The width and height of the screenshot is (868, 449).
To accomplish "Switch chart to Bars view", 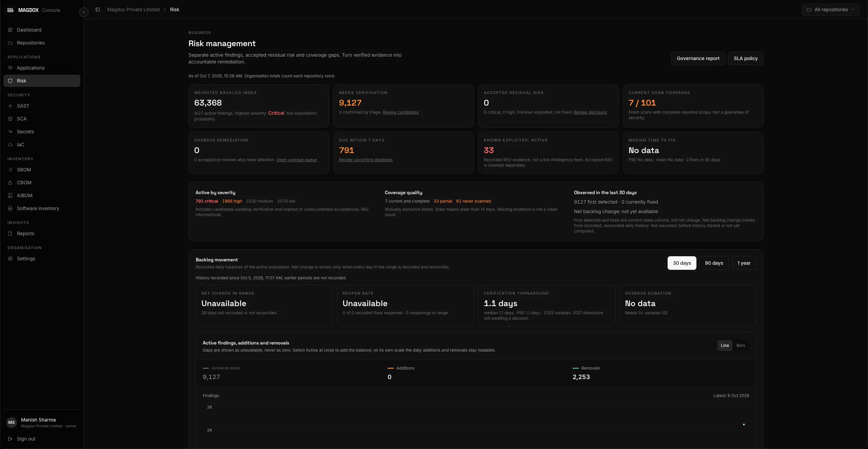I will (x=741, y=345).
